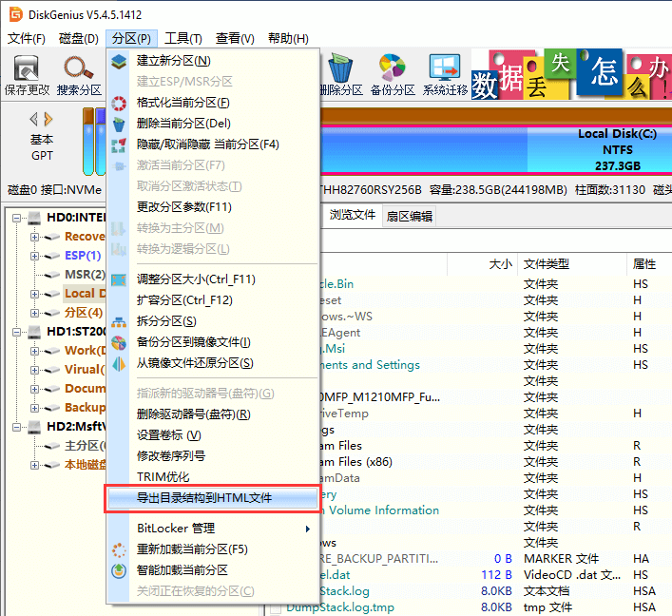Expand the Recovery partition tree node
The height and width of the screenshot is (616, 672).
click(x=34, y=237)
